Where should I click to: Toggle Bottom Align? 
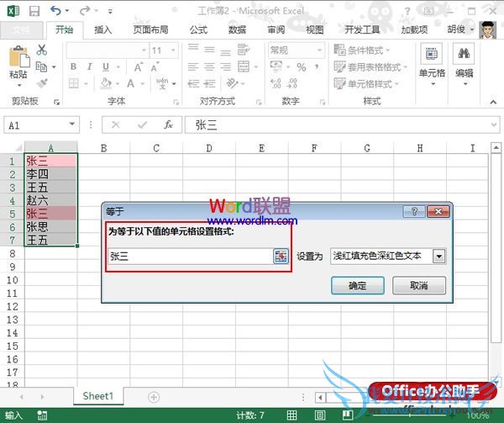(225, 51)
